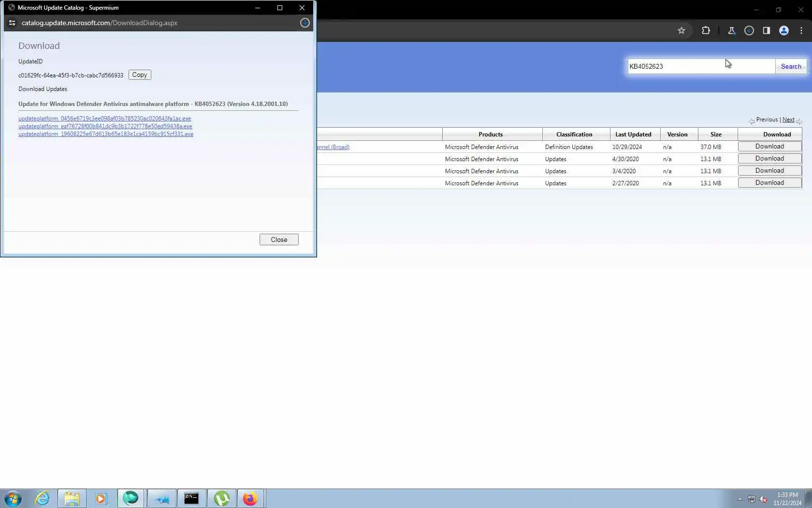Screen dimensions: 812x508
Task: Show browser downloads from the toolbar
Action: 749,30
